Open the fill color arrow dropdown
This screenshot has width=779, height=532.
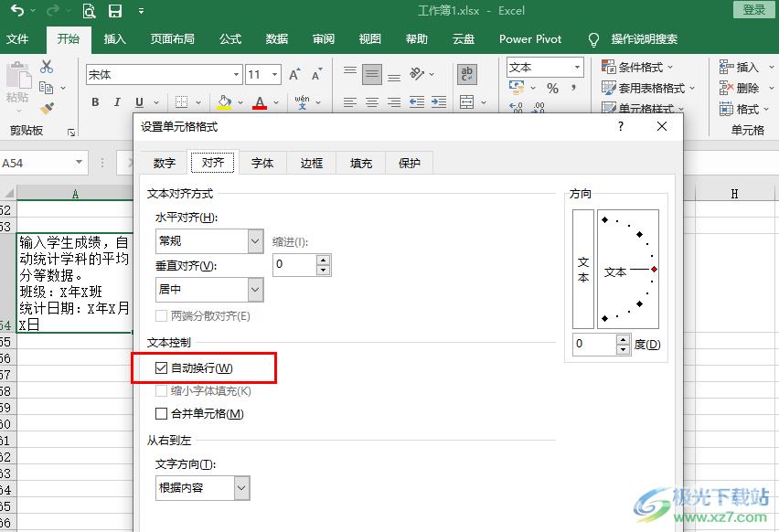coord(240,102)
